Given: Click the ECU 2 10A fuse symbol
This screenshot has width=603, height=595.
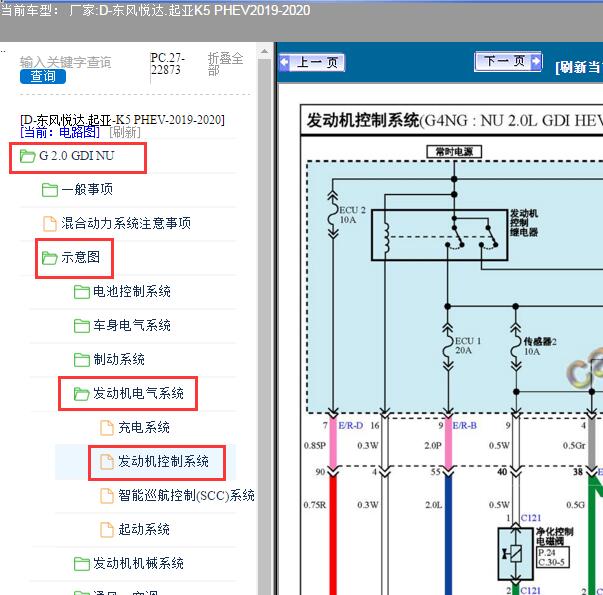Looking at the screenshot, I should click(333, 215).
